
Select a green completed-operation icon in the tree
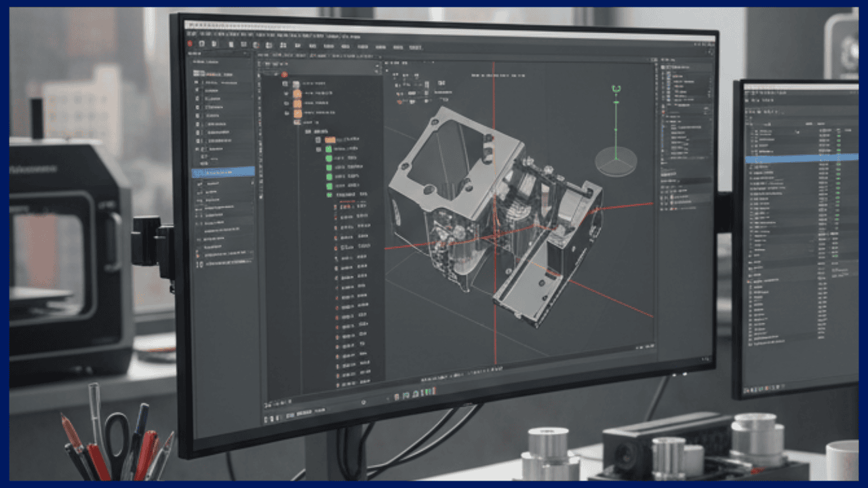point(328,158)
